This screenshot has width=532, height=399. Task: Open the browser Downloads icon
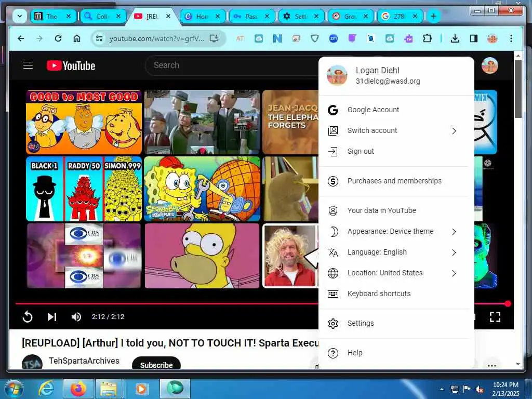click(x=455, y=38)
